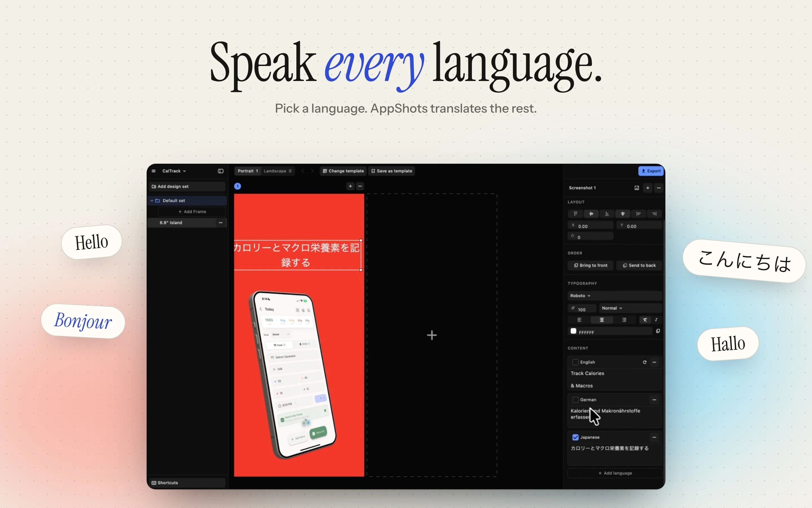The image size is (812, 508).
Task: Click the plus button beside Screenshot 1
Action: 648,188
